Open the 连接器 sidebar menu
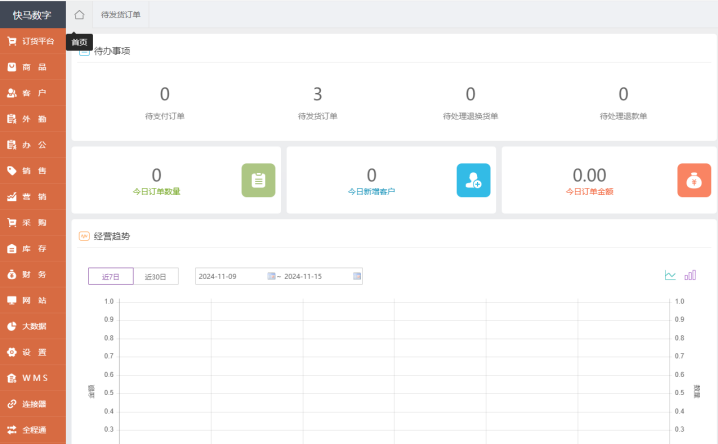The image size is (718, 444). [x=33, y=404]
